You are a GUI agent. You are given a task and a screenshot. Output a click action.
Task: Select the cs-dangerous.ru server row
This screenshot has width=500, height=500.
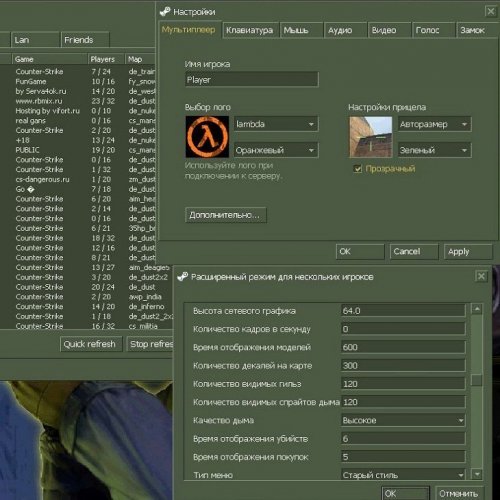78,179
